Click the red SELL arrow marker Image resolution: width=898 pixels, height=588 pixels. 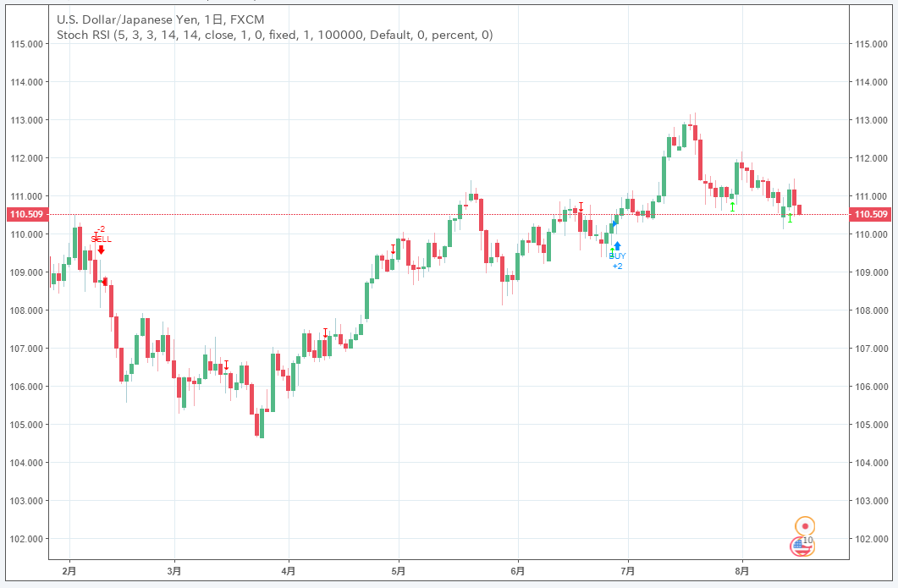click(102, 250)
